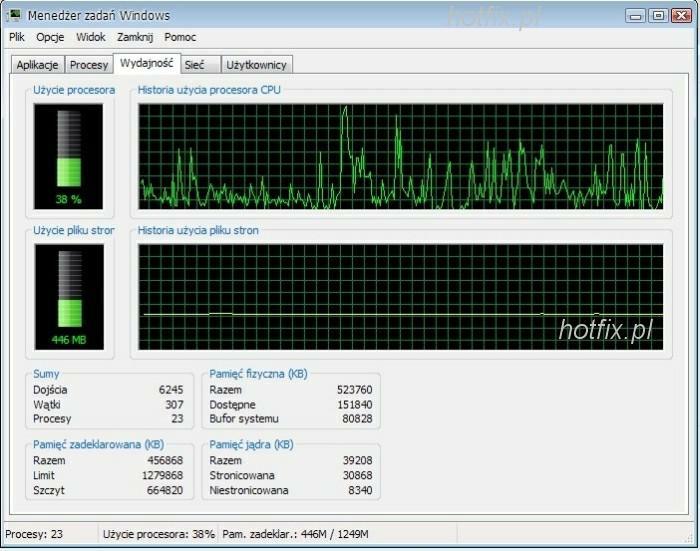700x551 pixels.
Task: Open the Zamknij menu
Action: click(135, 37)
